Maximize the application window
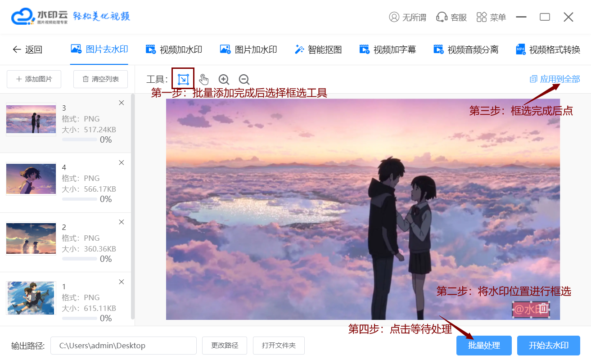 545,17
